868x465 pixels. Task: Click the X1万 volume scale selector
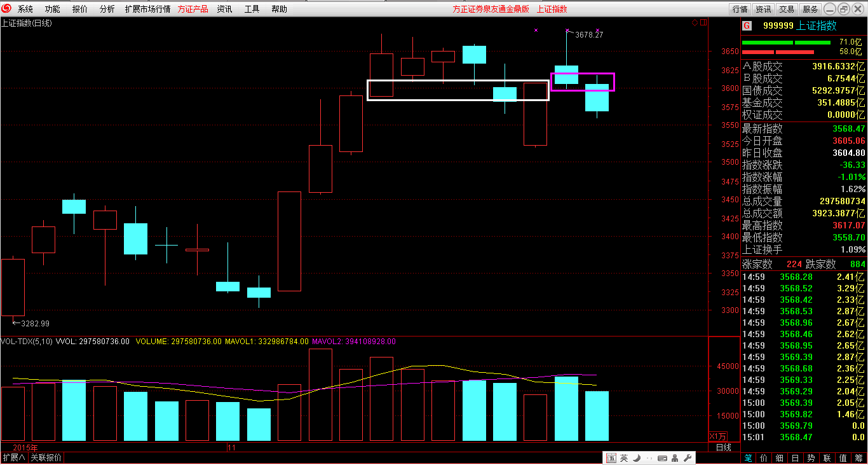click(x=717, y=436)
